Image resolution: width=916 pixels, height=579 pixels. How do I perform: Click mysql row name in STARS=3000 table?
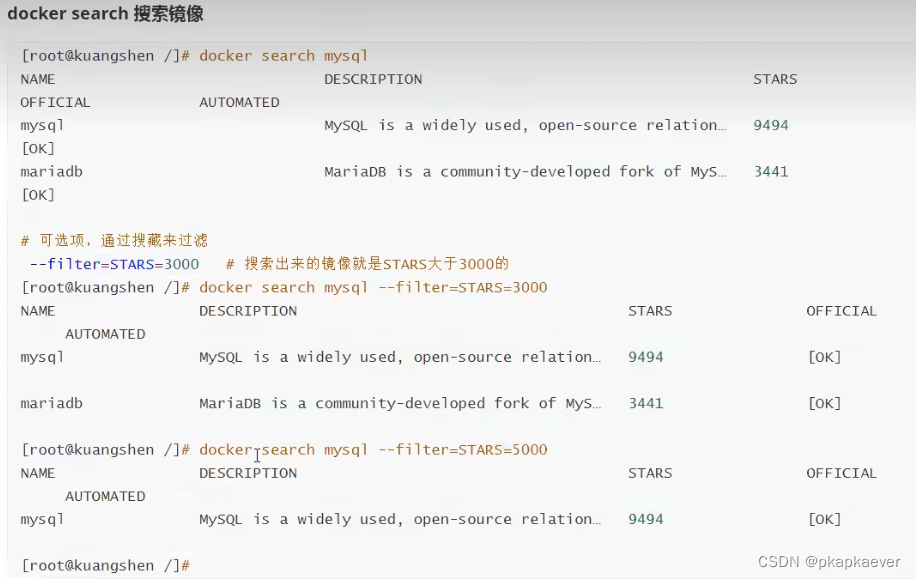tap(42, 358)
